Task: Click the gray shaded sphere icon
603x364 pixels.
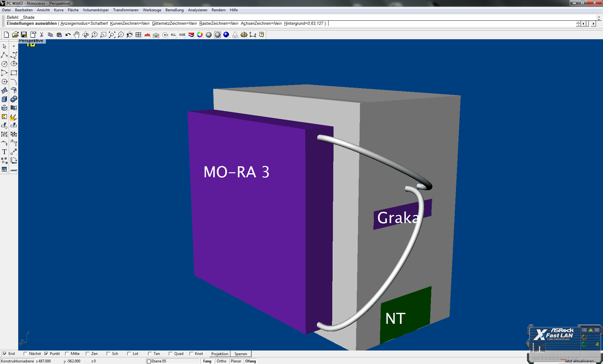Action: point(209,35)
